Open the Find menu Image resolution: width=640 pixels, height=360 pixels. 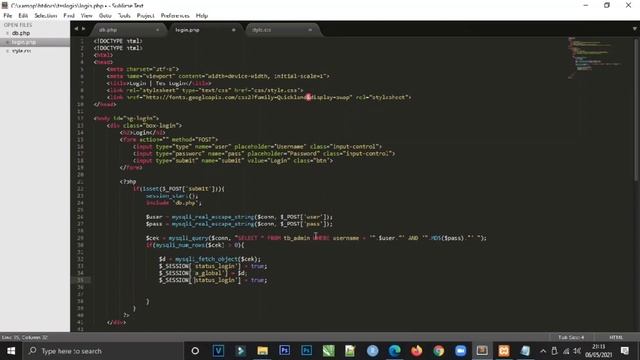[x=69, y=16]
